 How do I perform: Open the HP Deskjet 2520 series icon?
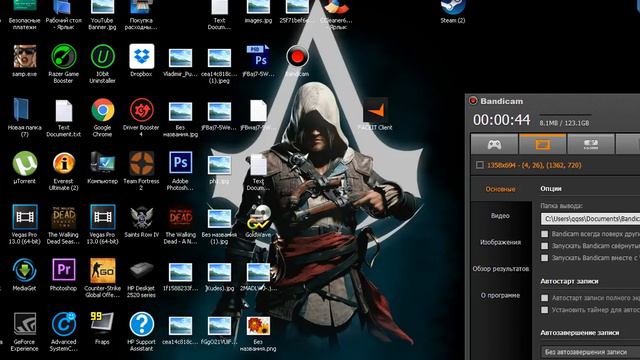tap(141, 278)
